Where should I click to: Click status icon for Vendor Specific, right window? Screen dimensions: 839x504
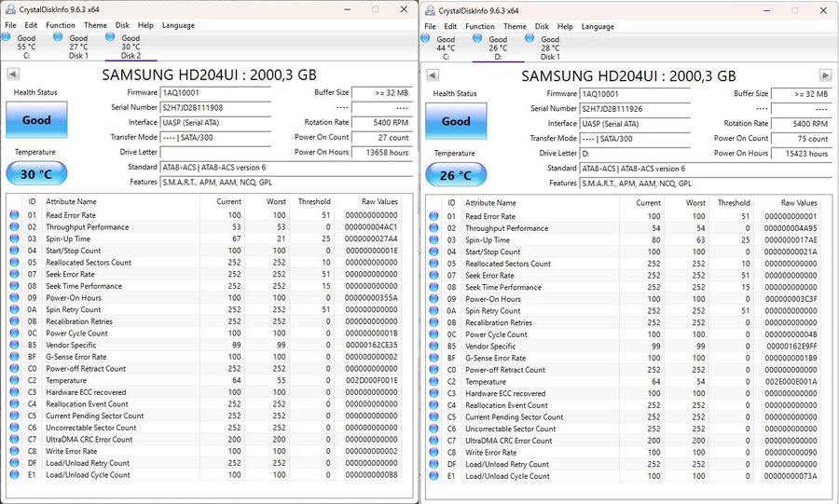[433, 346]
